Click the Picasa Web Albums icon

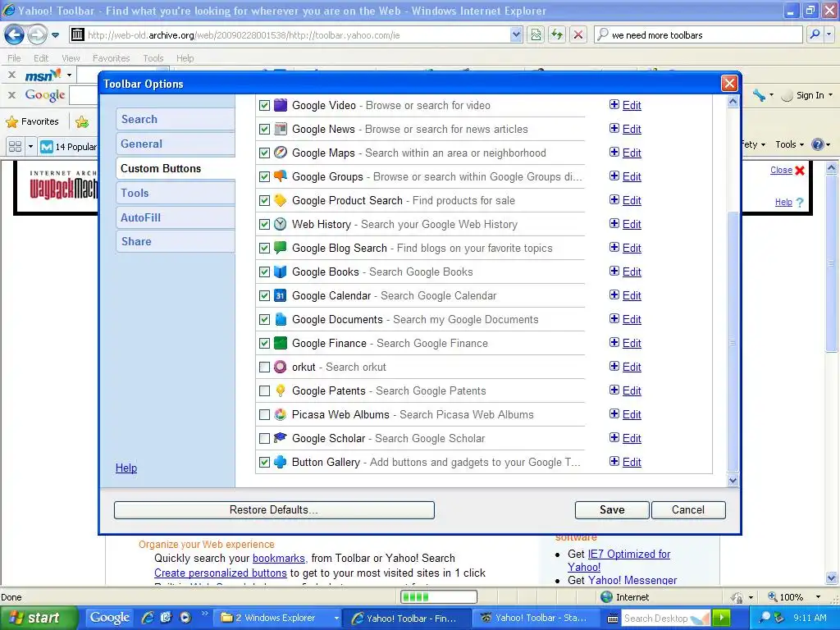[281, 414]
